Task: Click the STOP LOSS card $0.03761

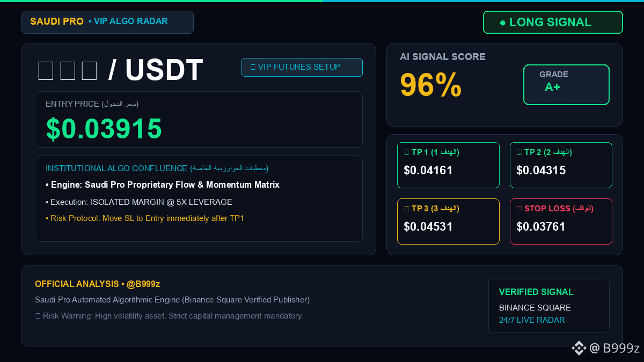Action: click(x=561, y=221)
